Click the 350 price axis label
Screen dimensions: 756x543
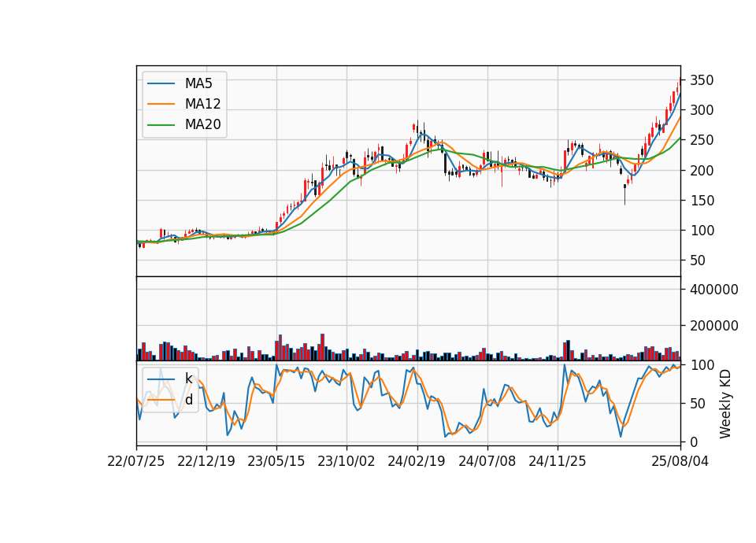pos(702,80)
